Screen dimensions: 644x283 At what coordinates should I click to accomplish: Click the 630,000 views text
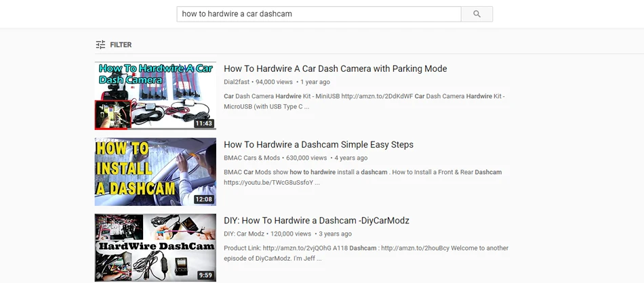tap(306, 158)
